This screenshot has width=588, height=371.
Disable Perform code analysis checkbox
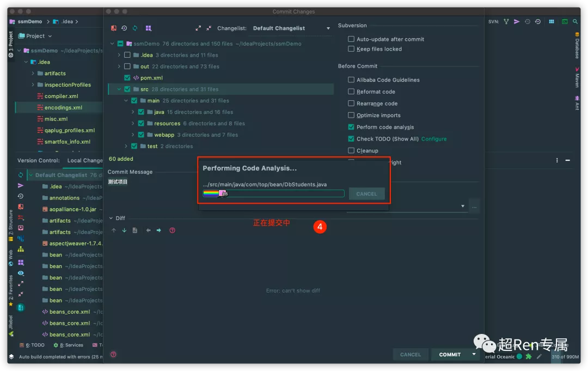click(351, 127)
